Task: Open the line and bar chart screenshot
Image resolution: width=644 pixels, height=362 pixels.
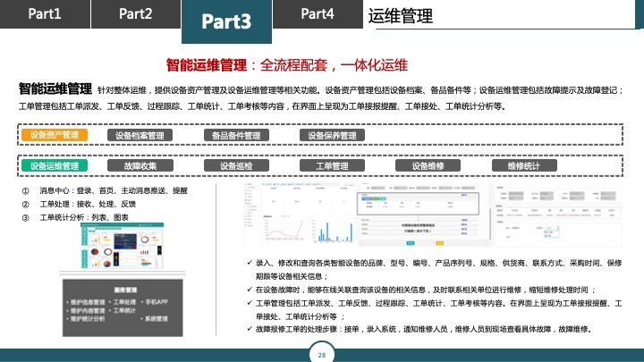Action: [x=300, y=214]
